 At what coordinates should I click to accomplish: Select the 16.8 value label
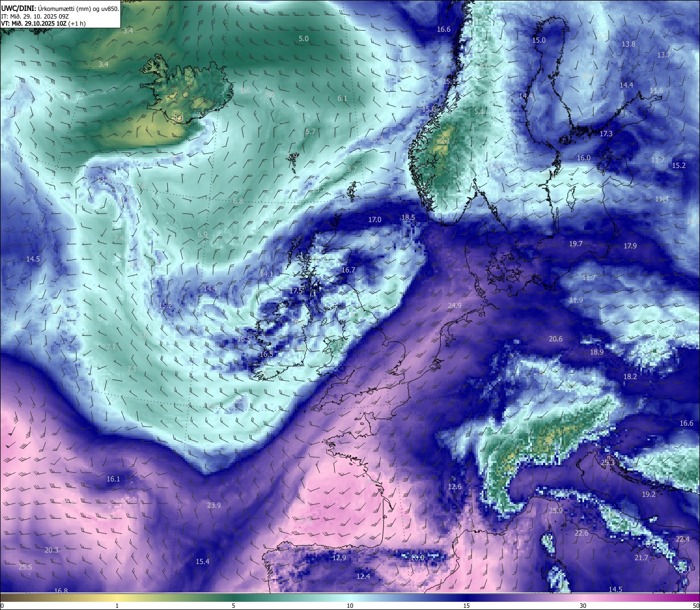click(x=61, y=591)
